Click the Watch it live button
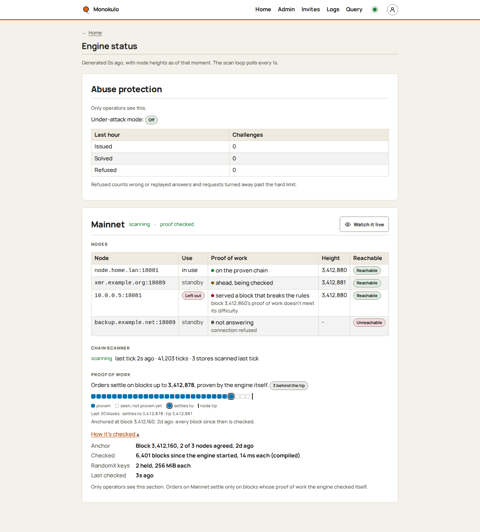480x532 pixels. point(364,224)
